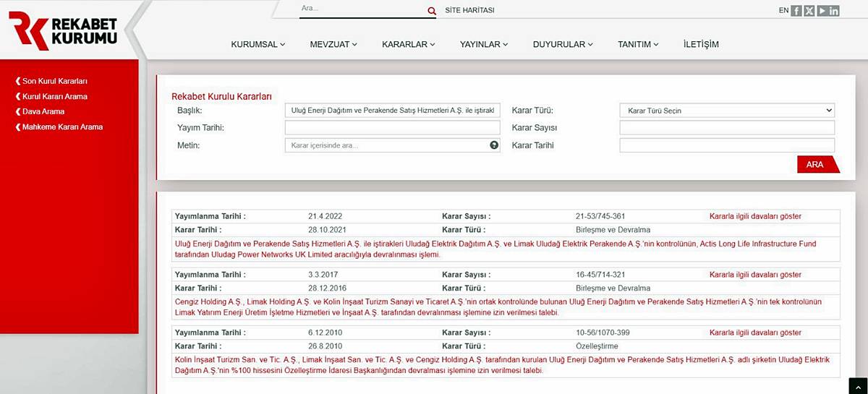Click decision date 26.8.2010
This screenshot has height=394, width=868.
point(324,346)
